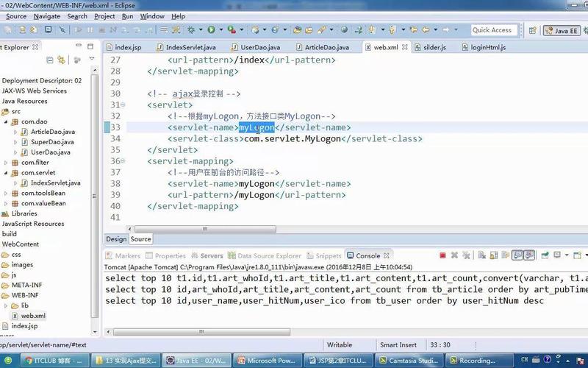This screenshot has height=368, width=588.
Task: Click the Quick Access search field
Action: coord(492,30)
